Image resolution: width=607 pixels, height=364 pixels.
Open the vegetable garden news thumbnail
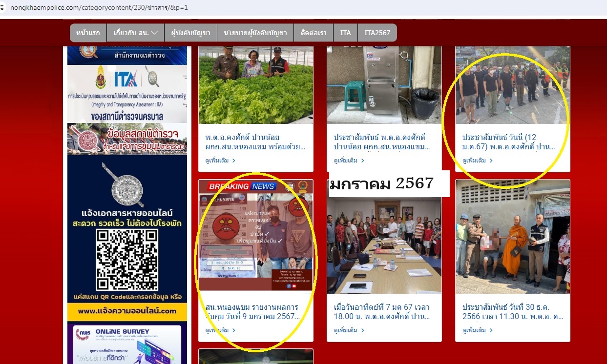point(255,84)
